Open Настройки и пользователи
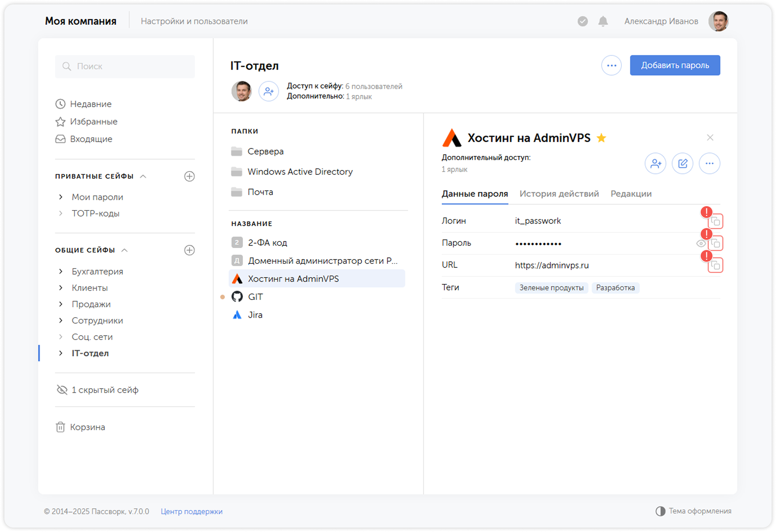The width and height of the screenshot is (776, 532). coord(194,21)
